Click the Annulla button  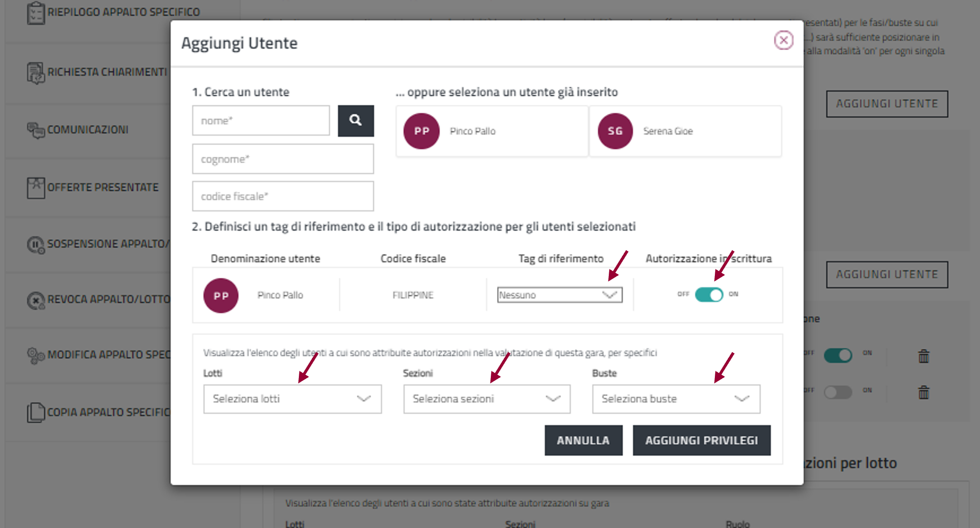click(583, 440)
